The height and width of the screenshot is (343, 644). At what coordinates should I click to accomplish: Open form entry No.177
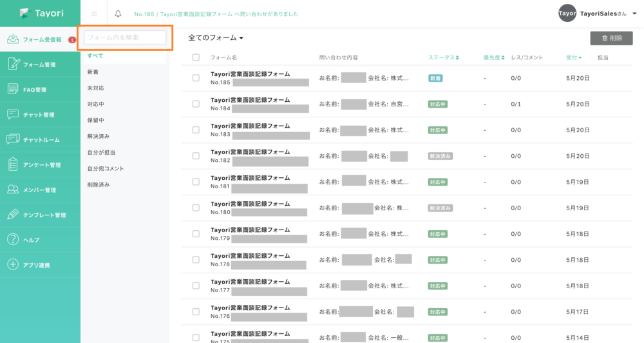pos(250,282)
